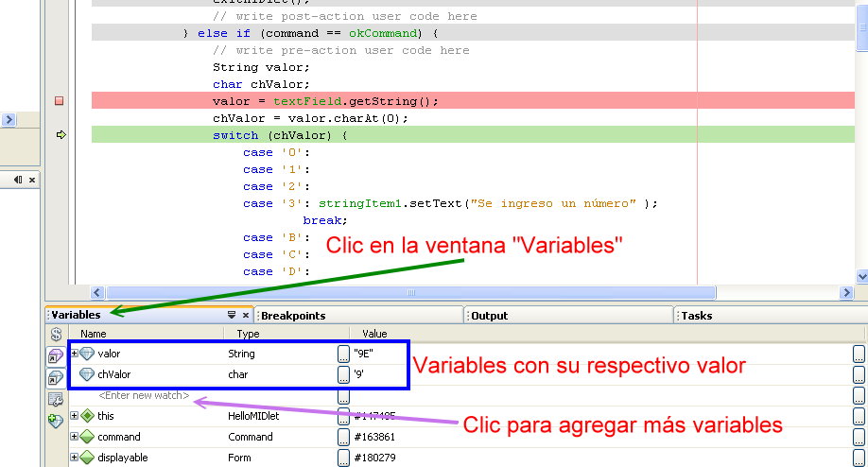Viewport: 868px width, 467px height.
Task: Click the green diamond icon beside this
Action: click(x=88, y=416)
